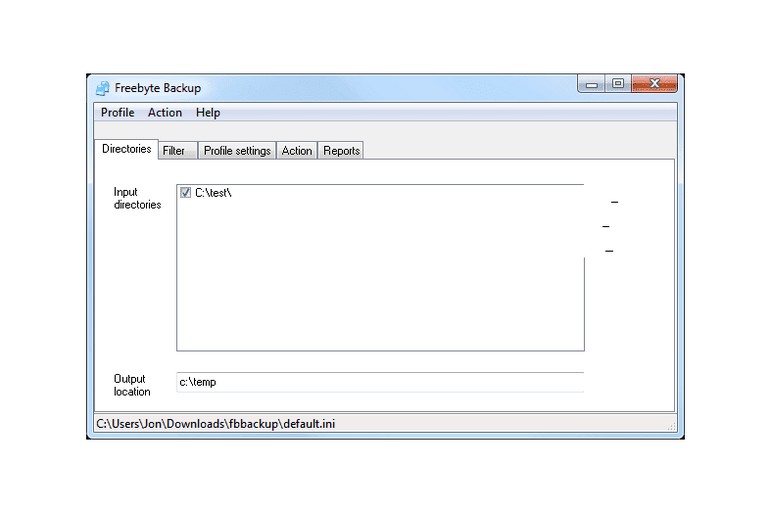
Task: Click the Freebyte Backup title bar icon
Action: 103,88
